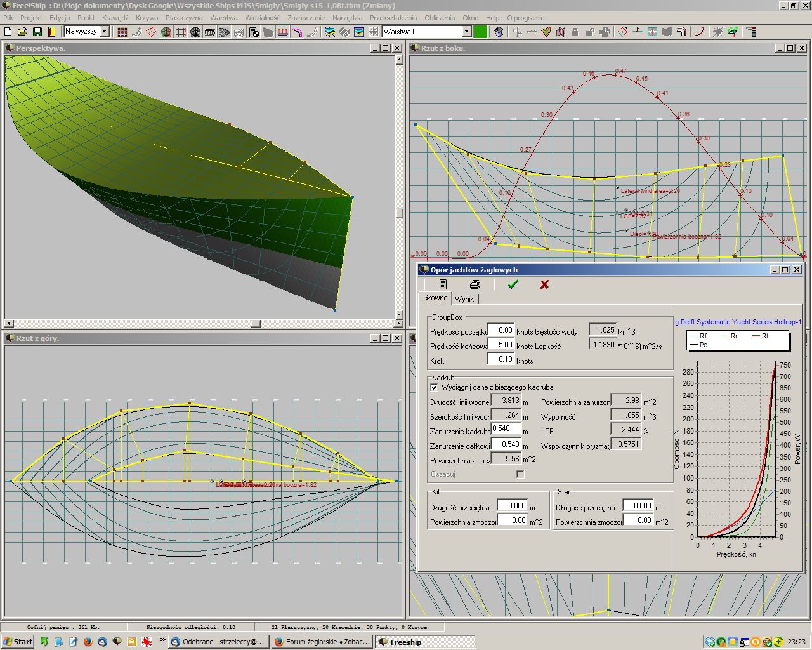The image size is (812, 650).
Task: Open the 'Najwyższy' precision dropdown
Action: (x=105, y=31)
